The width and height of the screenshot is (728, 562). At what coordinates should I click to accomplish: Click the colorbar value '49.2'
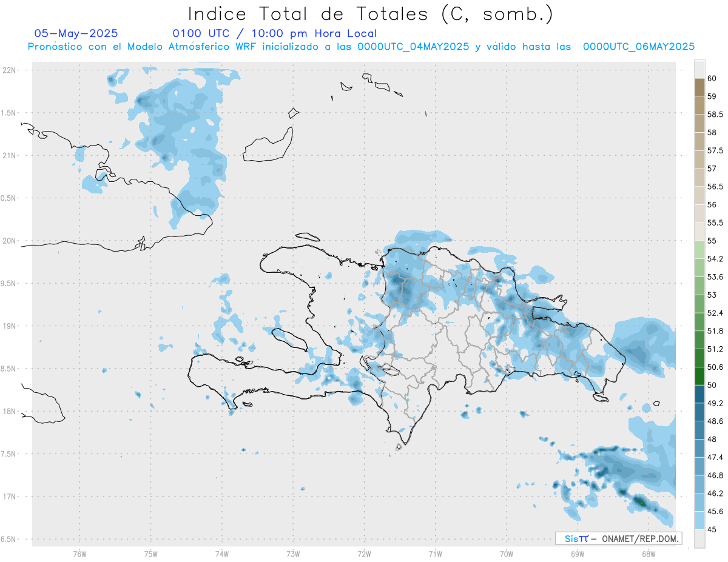pyautogui.click(x=715, y=403)
